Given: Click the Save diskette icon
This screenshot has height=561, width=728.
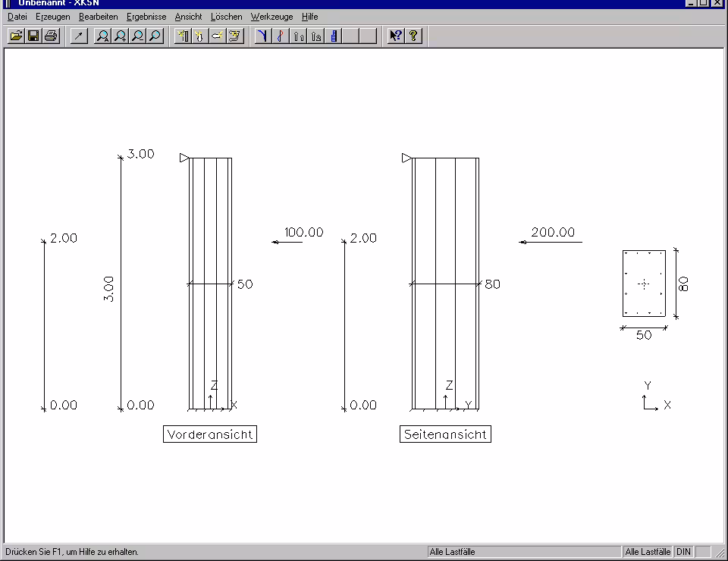Looking at the screenshot, I should coord(33,36).
